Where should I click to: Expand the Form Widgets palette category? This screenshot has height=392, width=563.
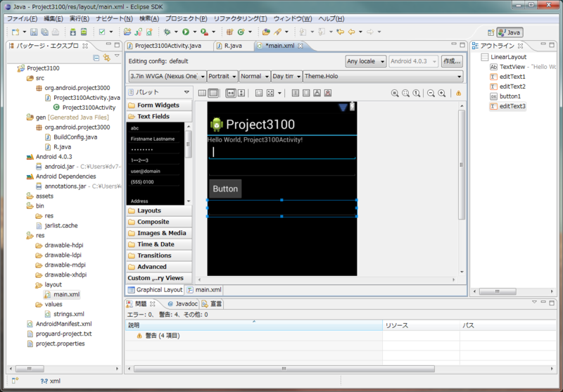tap(160, 105)
